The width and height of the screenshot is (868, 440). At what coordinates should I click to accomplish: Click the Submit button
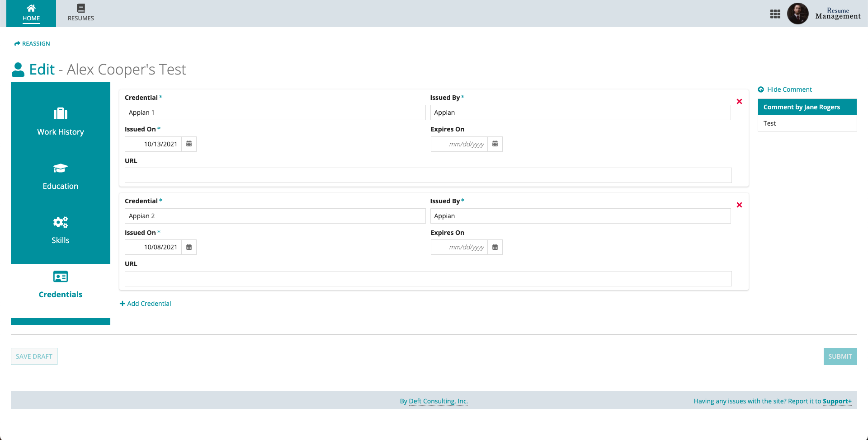[x=840, y=356]
